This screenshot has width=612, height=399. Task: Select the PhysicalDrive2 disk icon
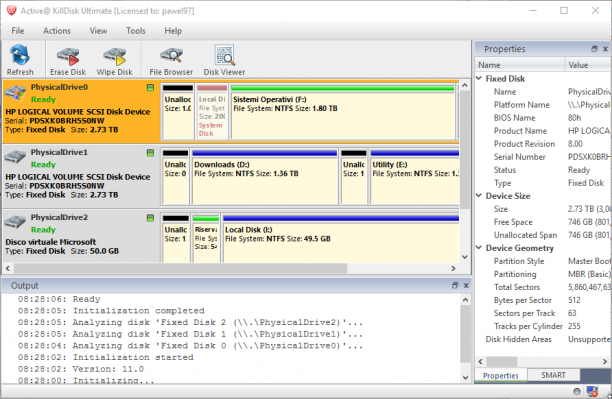[15, 222]
